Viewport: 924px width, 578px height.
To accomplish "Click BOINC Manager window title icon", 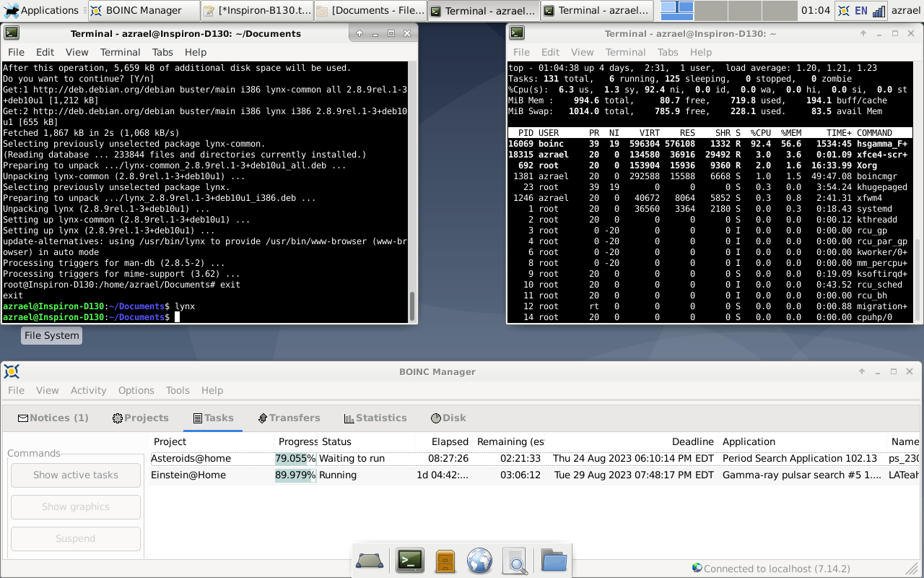I will [x=12, y=371].
